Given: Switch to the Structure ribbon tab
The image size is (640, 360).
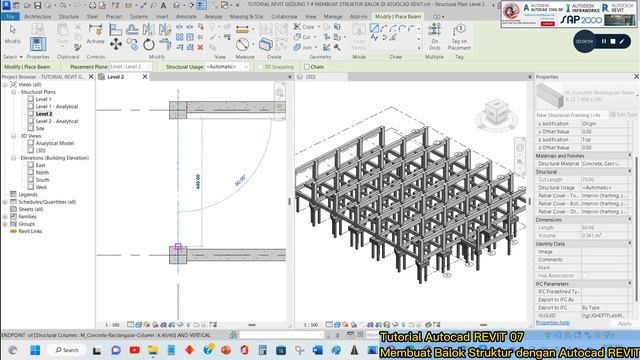Looking at the screenshot, I should pos(69,17).
